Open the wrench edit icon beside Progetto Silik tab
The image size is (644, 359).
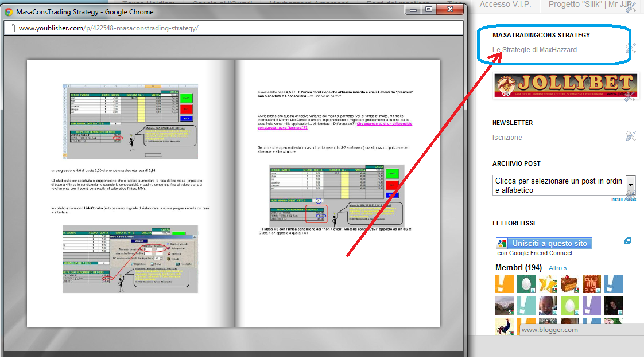pyautogui.click(x=630, y=7)
